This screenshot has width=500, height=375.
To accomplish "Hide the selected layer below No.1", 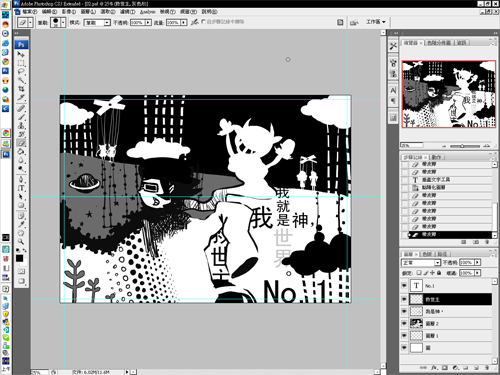I will tap(404, 299).
